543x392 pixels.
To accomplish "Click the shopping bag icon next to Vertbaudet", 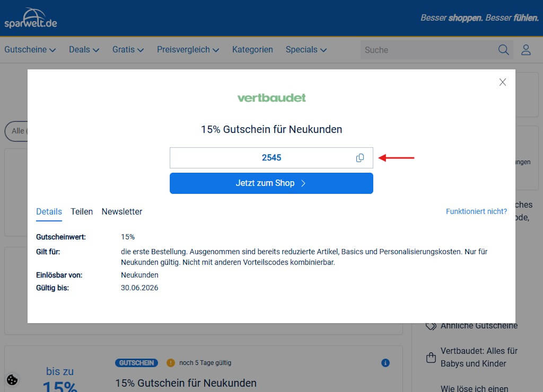I will pos(431,358).
